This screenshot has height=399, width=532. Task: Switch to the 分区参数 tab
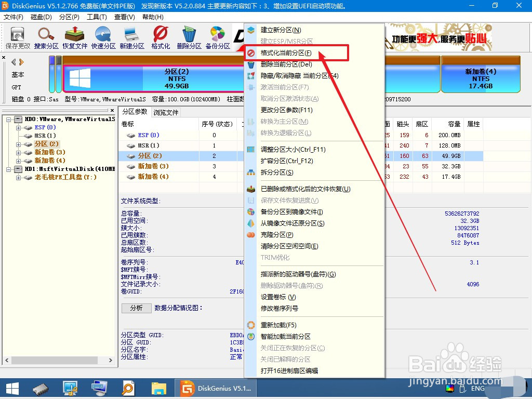pyautogui.click(x=135, y=112)
